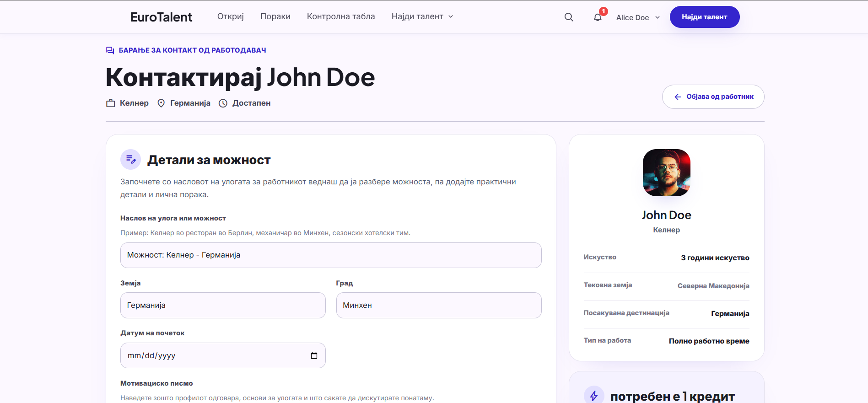Click the blue Најди талент button
868x403 pixels.
tap(705, 17)
